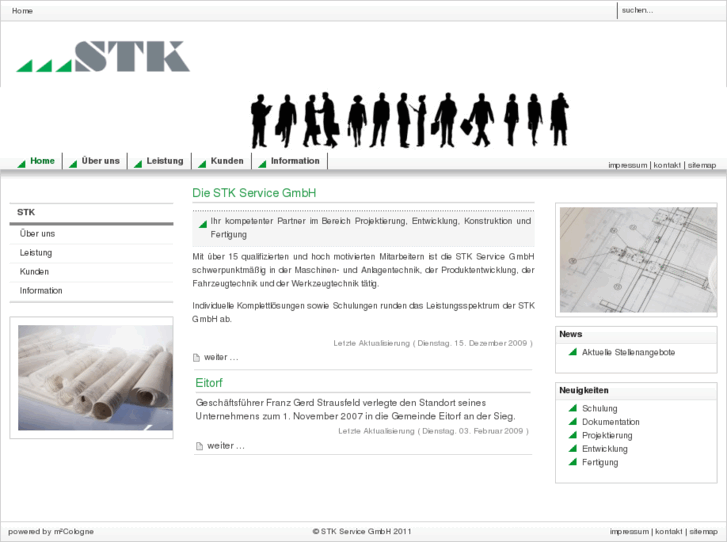Click weiter … under the STK Service article

point(221,358)
